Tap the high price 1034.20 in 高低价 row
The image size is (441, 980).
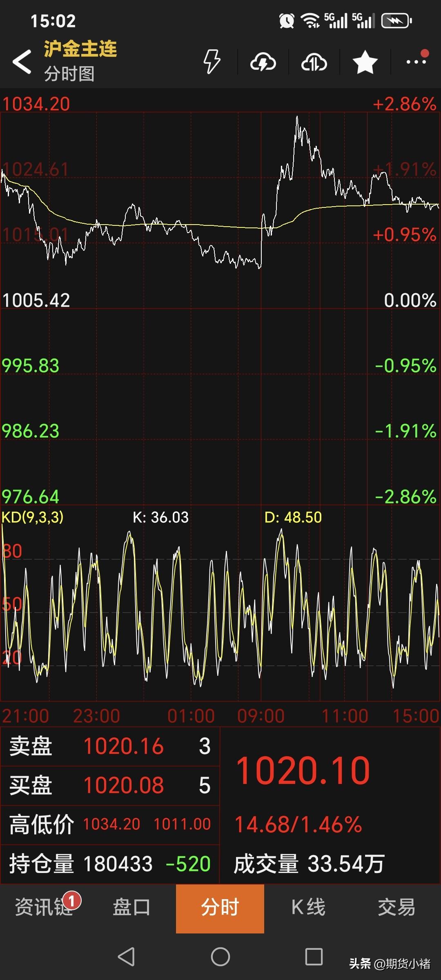(111, 824)
